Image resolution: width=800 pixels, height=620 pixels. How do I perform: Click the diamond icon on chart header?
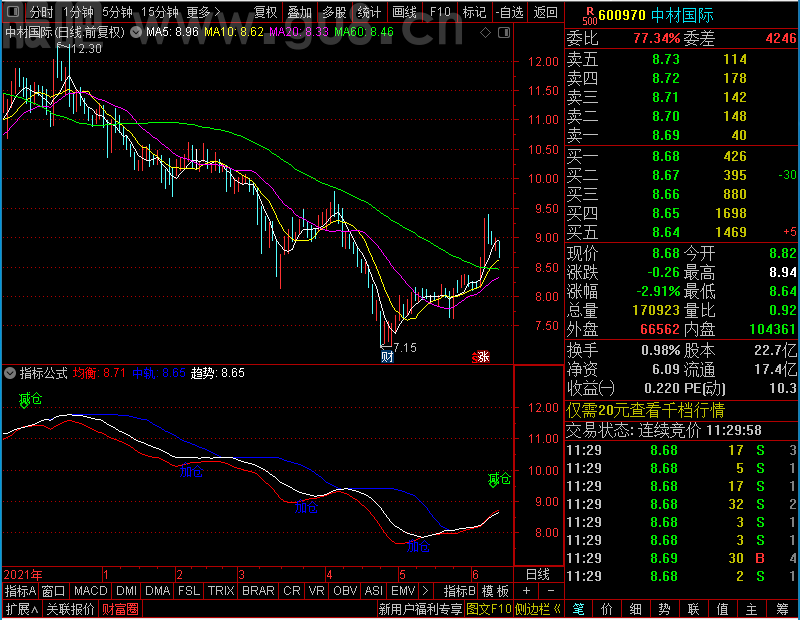[x=485, y=33]
